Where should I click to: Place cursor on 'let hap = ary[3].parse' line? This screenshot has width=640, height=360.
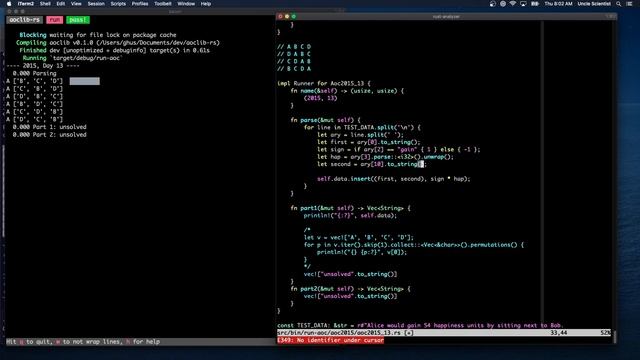(x=385, y=157)
